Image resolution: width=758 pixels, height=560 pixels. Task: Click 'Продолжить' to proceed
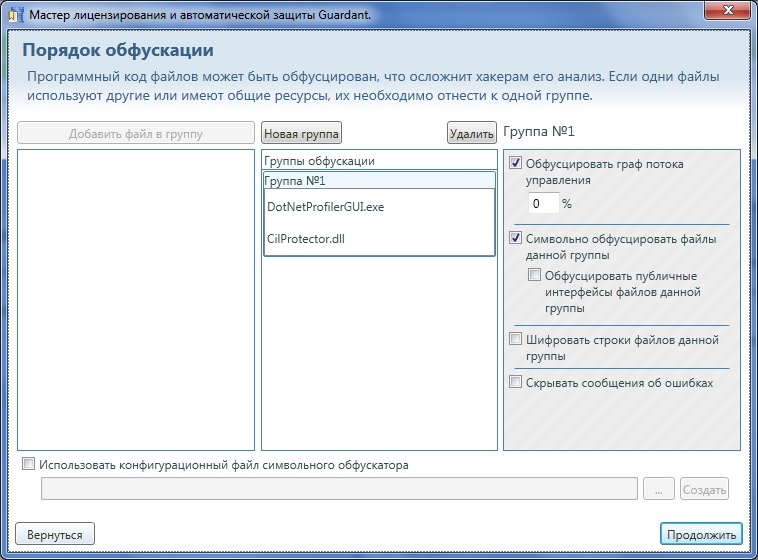(701, 533)
